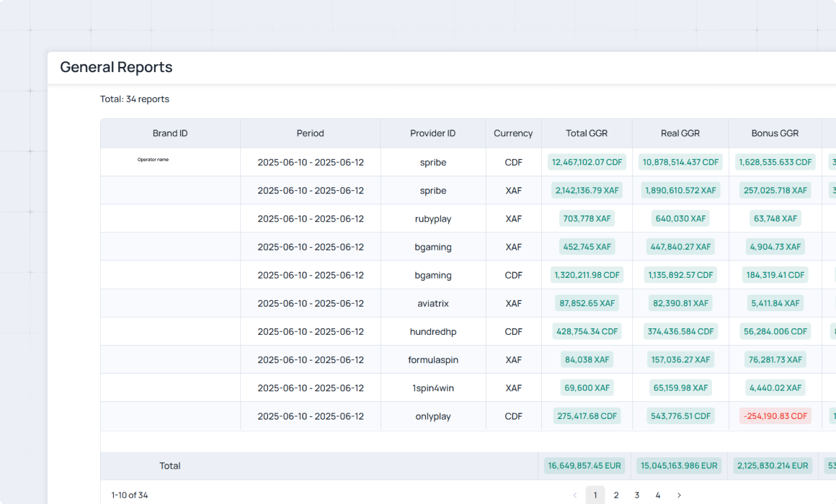The image size is (836, 504).
Task: Select the aviatrix provider row
Action: tap(432, 303)
